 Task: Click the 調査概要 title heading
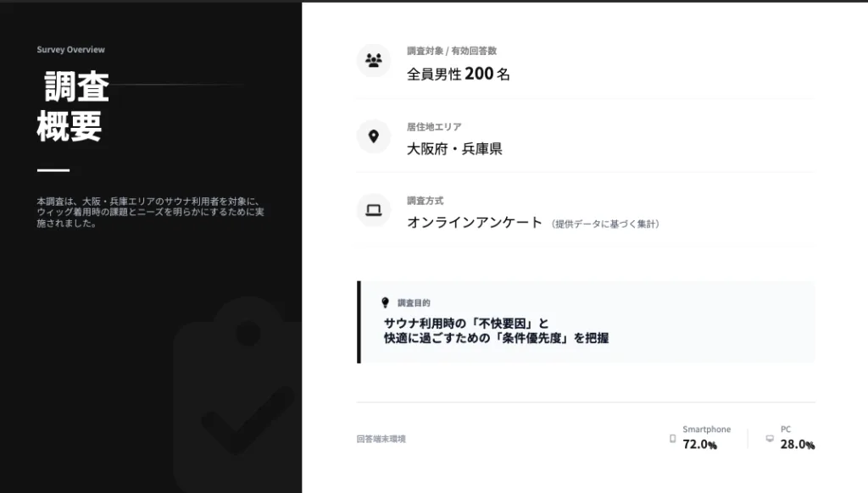[73, 107]
